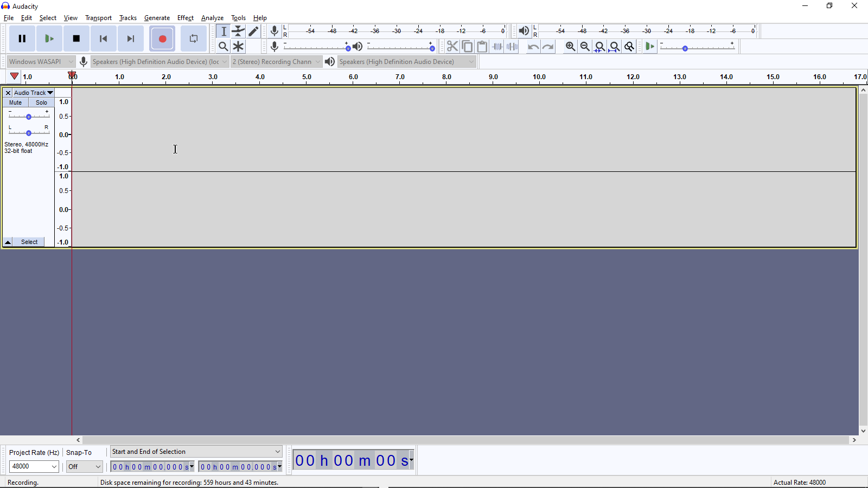Screen dimensions: 868x488
Task: Click Trim audio outside selection icon
Action: [x=497, y=47]
